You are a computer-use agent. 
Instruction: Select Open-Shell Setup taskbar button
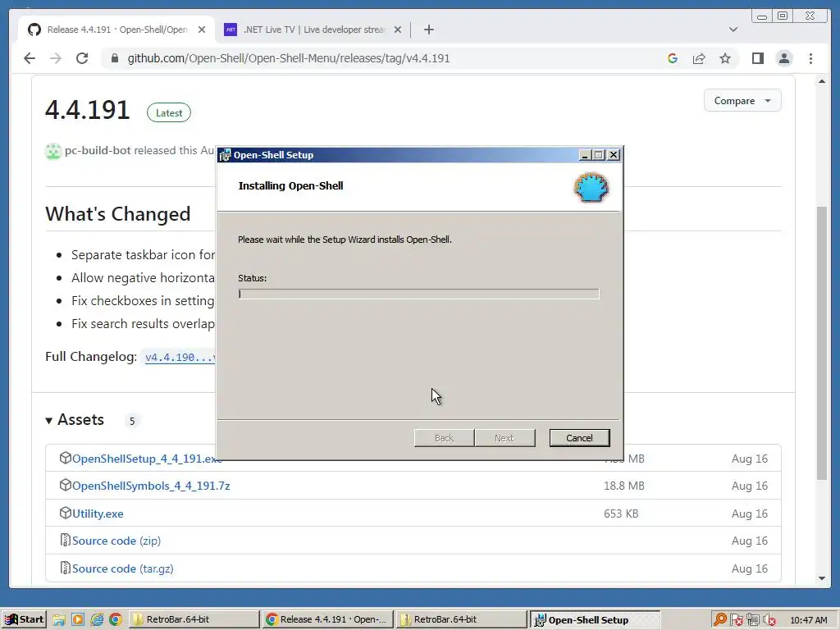click(596, 620)
